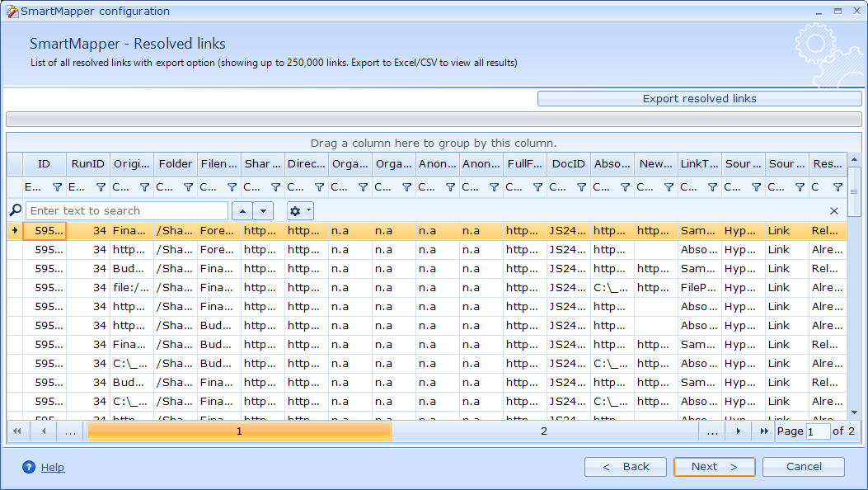Click the Shar... column header
The image size is (868, 490).
(263, 164)
